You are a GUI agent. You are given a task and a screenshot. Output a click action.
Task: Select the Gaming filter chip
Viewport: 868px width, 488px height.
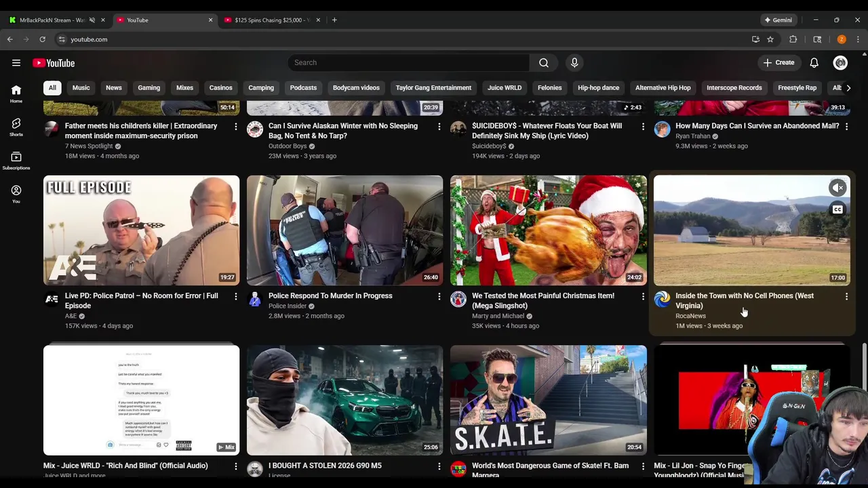point(149,87)
